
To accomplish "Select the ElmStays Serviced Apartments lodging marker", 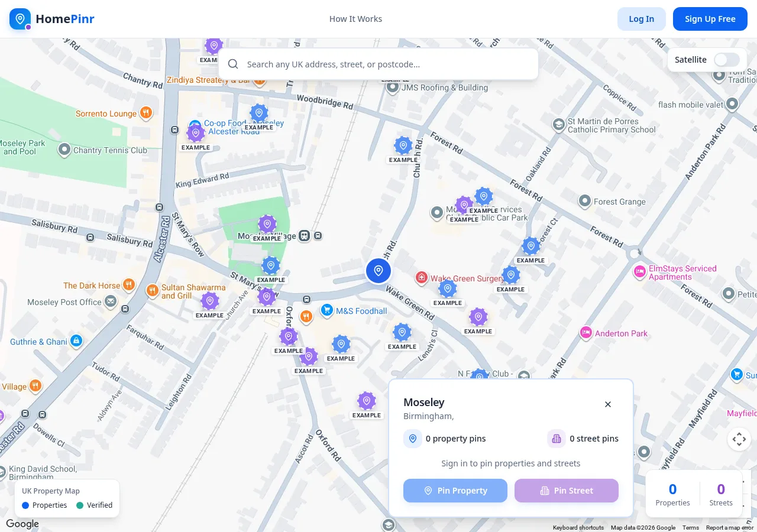I will 639,272.
